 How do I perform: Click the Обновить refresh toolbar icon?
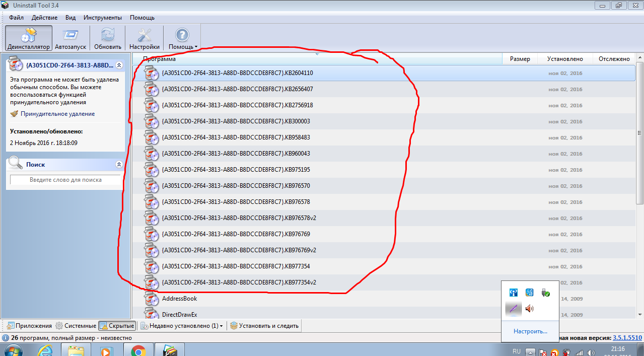107,38
